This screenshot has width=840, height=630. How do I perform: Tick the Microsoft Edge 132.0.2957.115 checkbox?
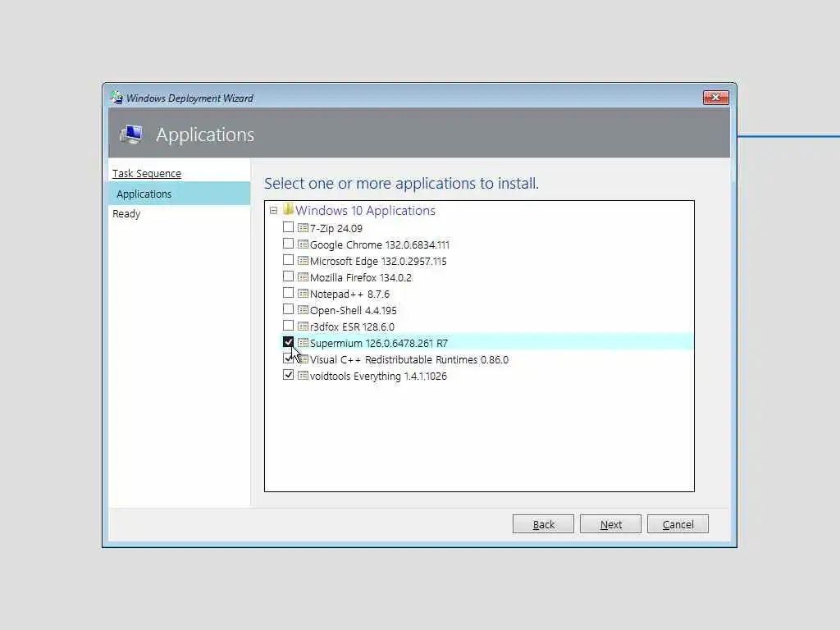coord(288,260)
